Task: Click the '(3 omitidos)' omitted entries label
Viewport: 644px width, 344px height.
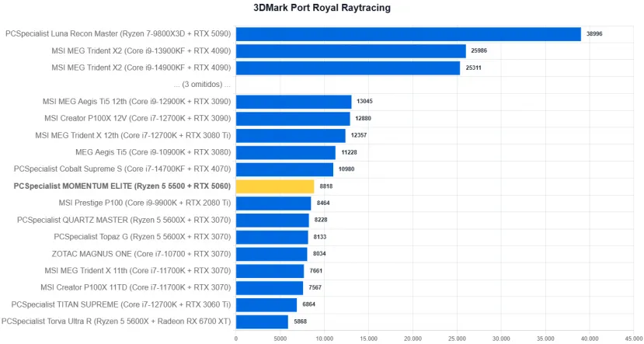Action: 202,85
